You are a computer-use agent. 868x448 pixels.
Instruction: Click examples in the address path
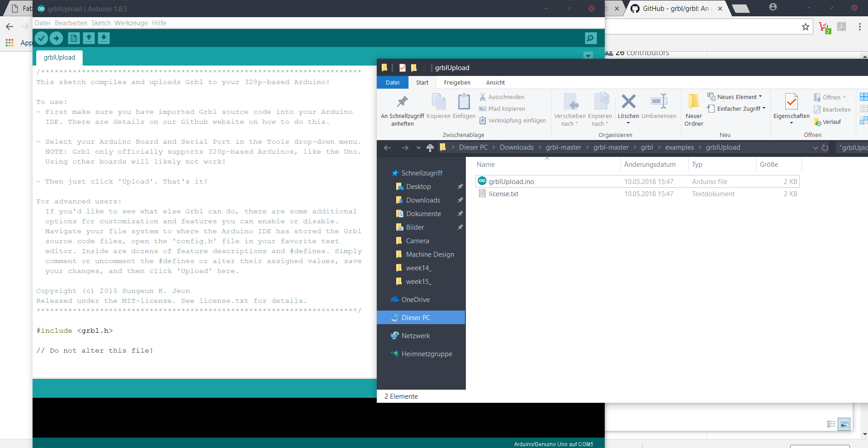click(x=679, y=147)
